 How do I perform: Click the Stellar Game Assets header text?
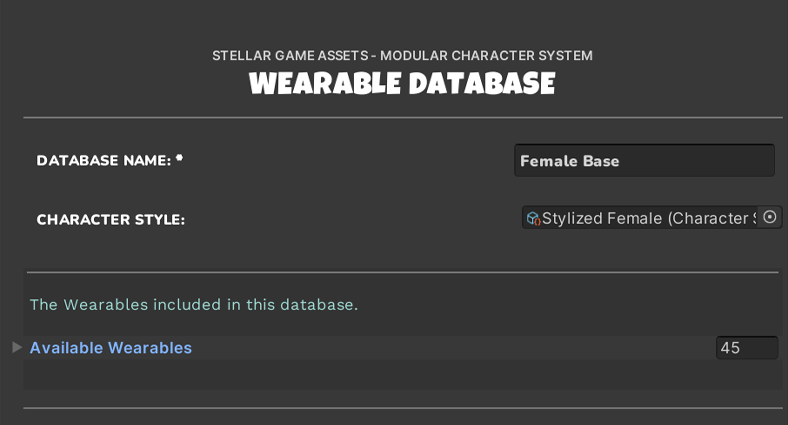click(x=402, y=55)
